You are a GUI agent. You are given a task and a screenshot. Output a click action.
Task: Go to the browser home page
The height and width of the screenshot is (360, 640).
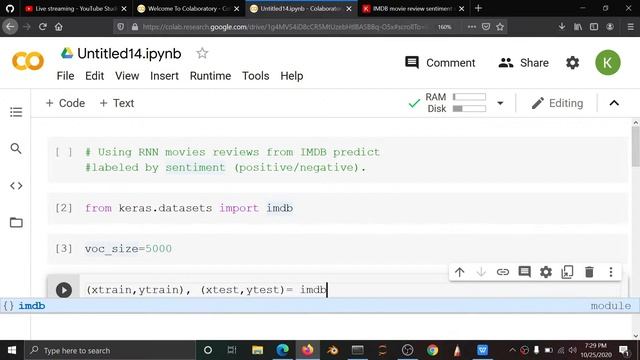(59, 27)
